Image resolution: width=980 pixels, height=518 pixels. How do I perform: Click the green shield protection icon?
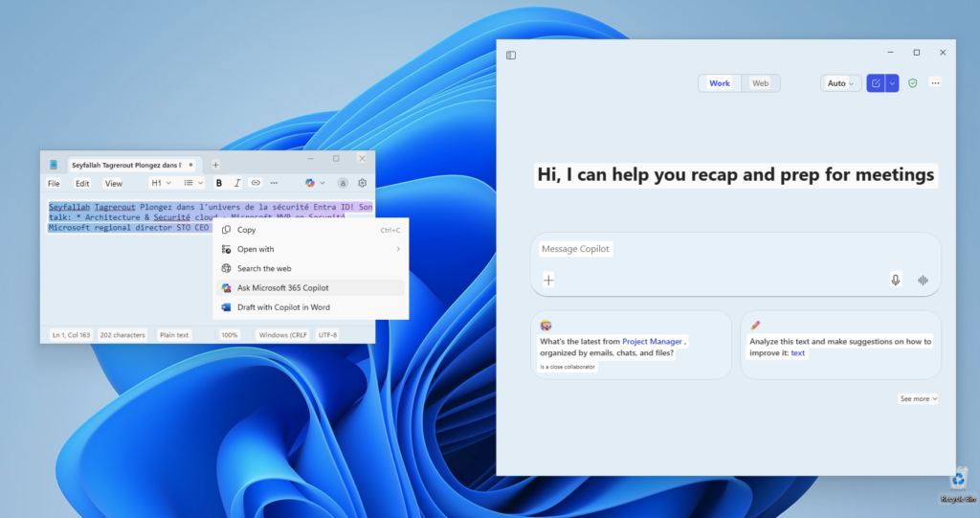point(912,83)
